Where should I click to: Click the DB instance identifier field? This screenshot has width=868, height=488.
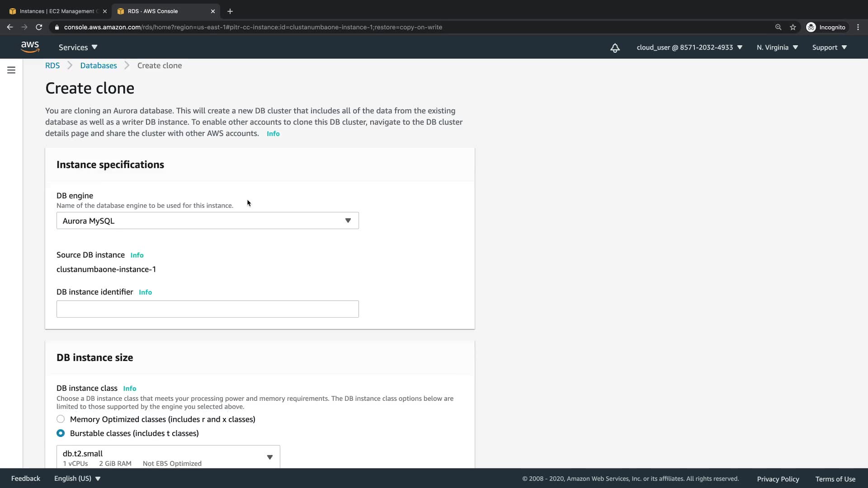point(208,309)
